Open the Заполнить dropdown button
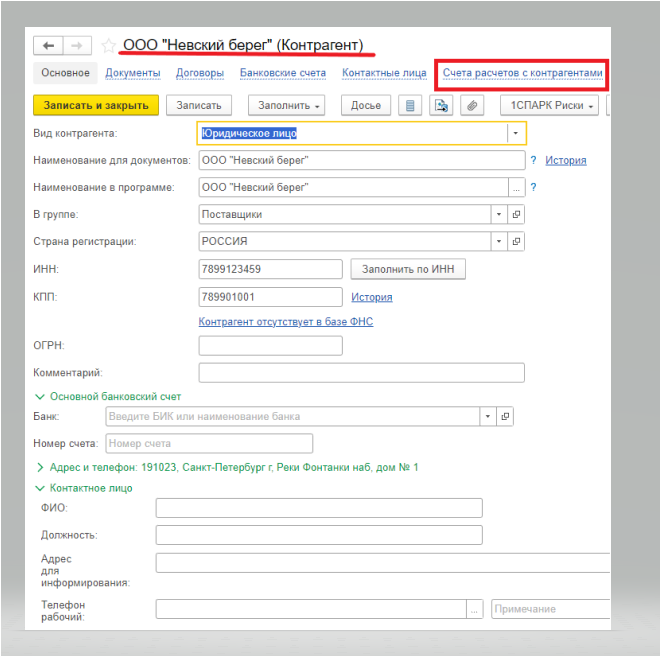 tap(287, 105)
